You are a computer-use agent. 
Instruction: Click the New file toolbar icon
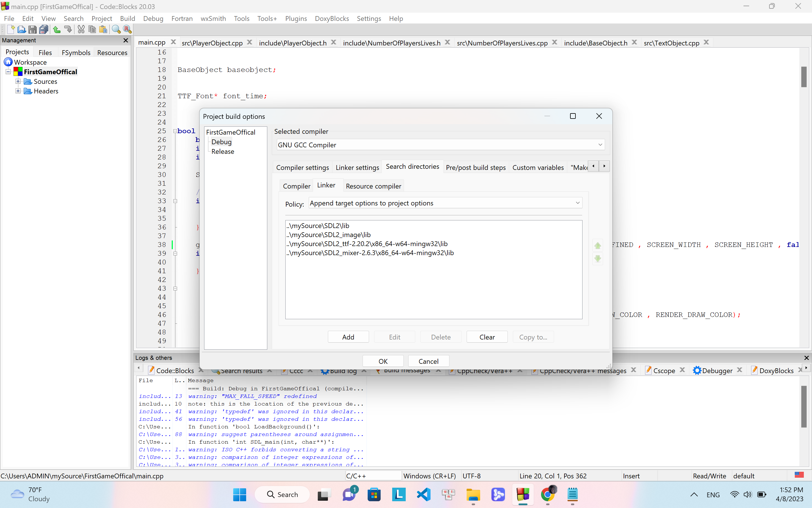point(11,30)
